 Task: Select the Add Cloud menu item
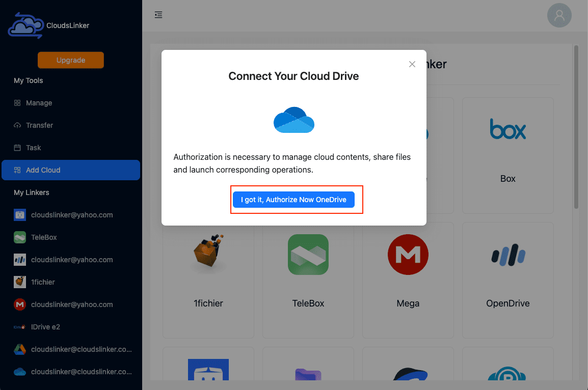click(70, 170)
